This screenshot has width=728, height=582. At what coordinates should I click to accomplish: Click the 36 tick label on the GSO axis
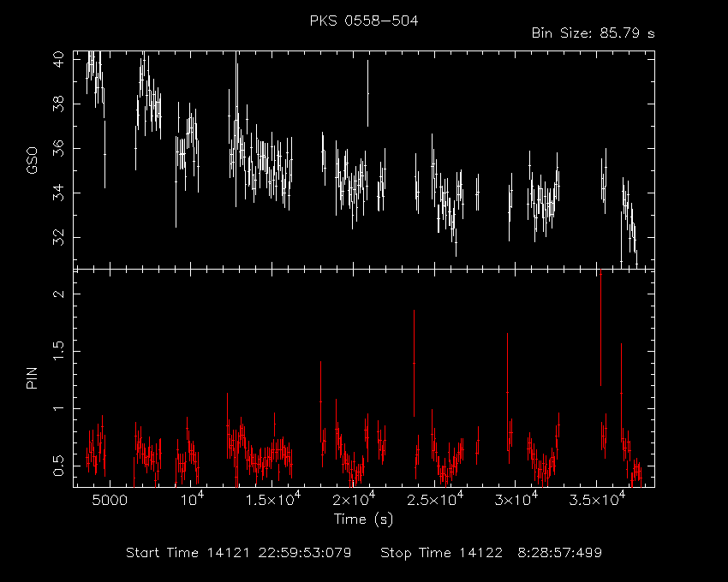(58, 149)
